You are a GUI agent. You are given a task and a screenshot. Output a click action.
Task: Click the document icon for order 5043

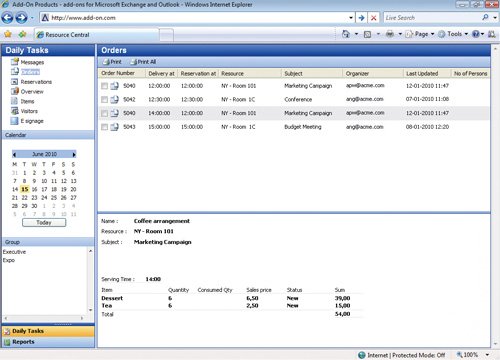tap(114, 127)
